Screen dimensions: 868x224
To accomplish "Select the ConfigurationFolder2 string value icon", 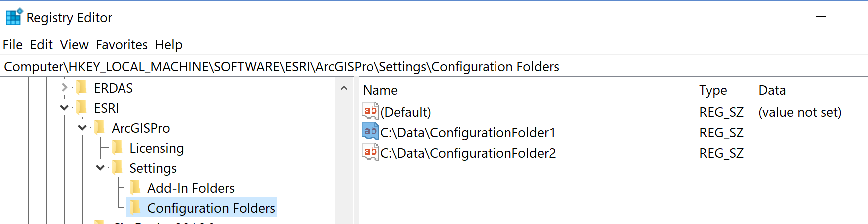I will [371, 152].
